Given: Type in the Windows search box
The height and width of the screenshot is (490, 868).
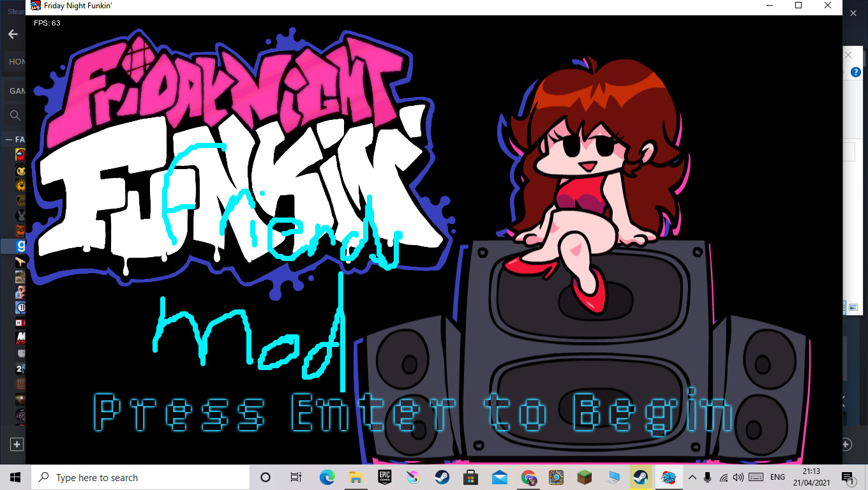Looking at the screenshot, I should click(140, 477).
